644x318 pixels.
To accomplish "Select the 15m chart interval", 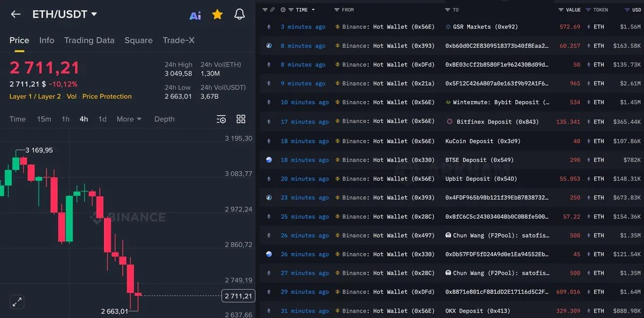I will 44,119.
